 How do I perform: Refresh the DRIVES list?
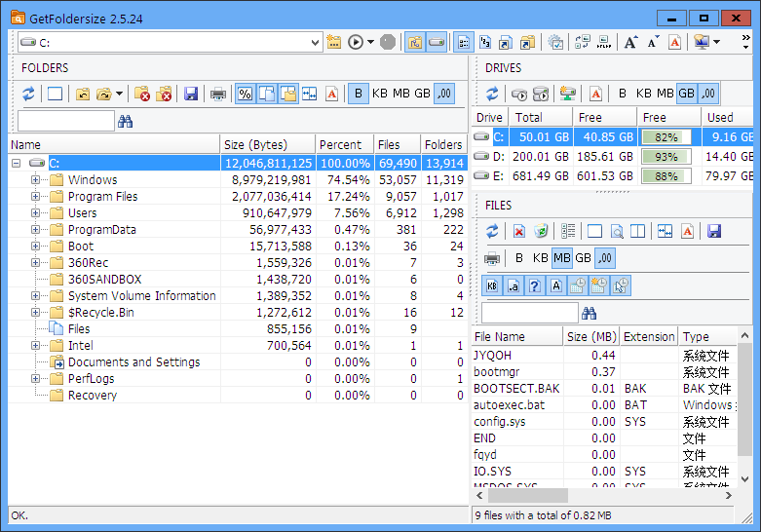[492, 94]
